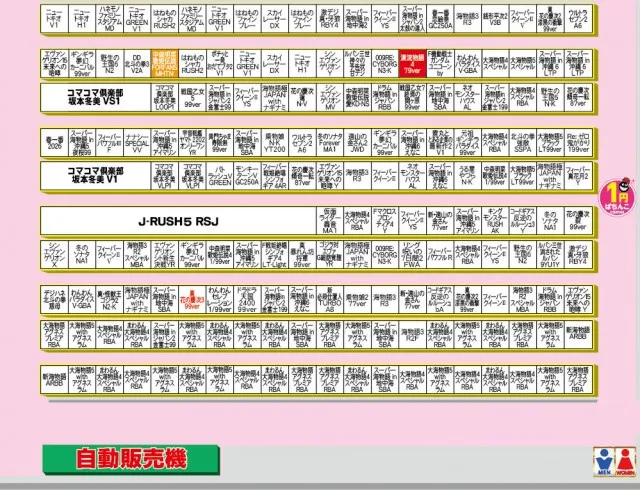Click the red highlighted 79ver machine cell
This screenshot has width=640, height=490.
(x=412, y=64)
